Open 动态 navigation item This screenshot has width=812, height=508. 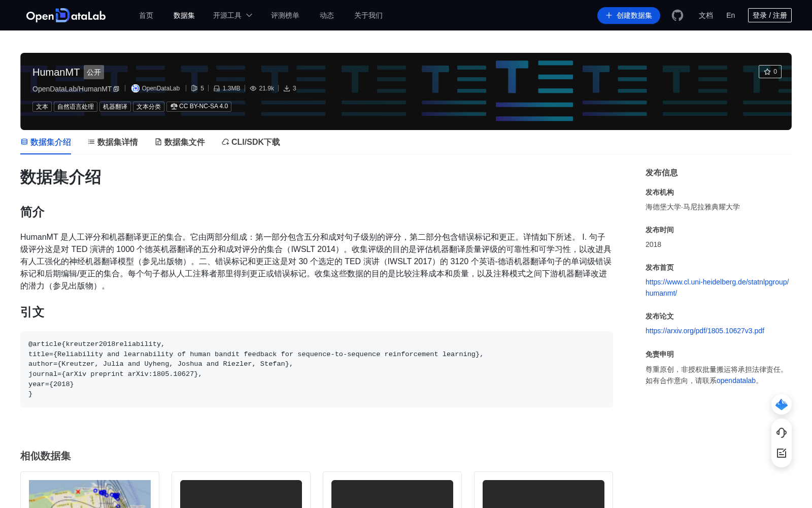point(327,15)
